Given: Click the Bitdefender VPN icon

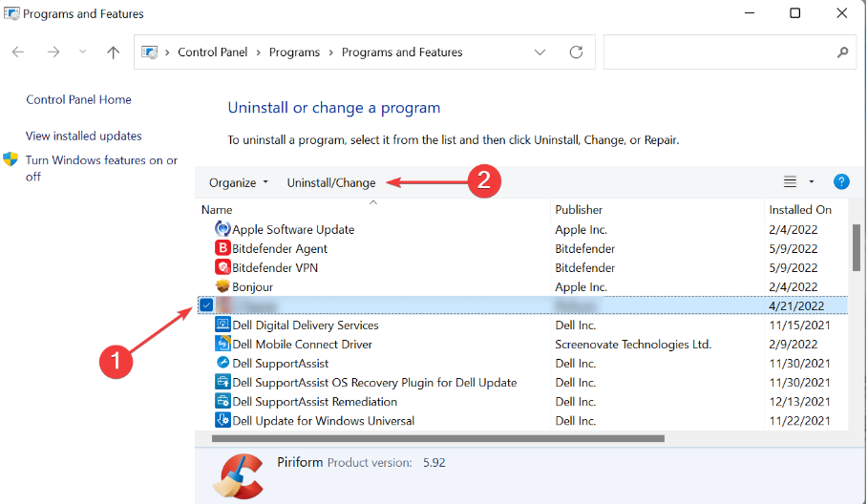Looking at the screenshot, I should tap(223, 267).
